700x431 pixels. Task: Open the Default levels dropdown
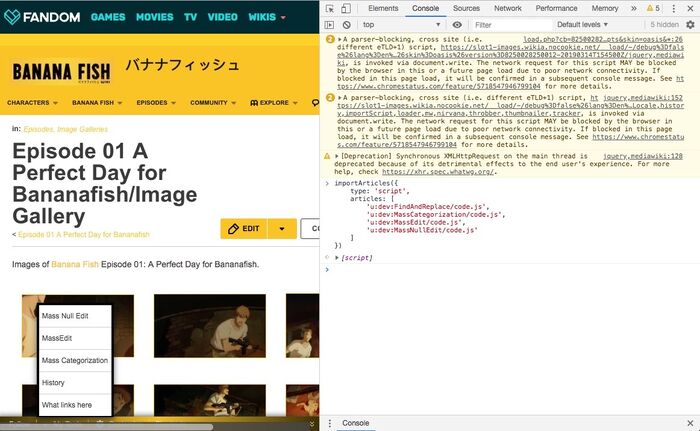[582, 25]
